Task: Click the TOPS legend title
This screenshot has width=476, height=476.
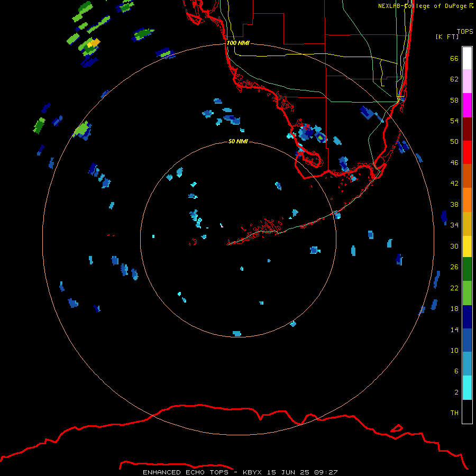Action: pyautogui.click(x=465, y=31)
